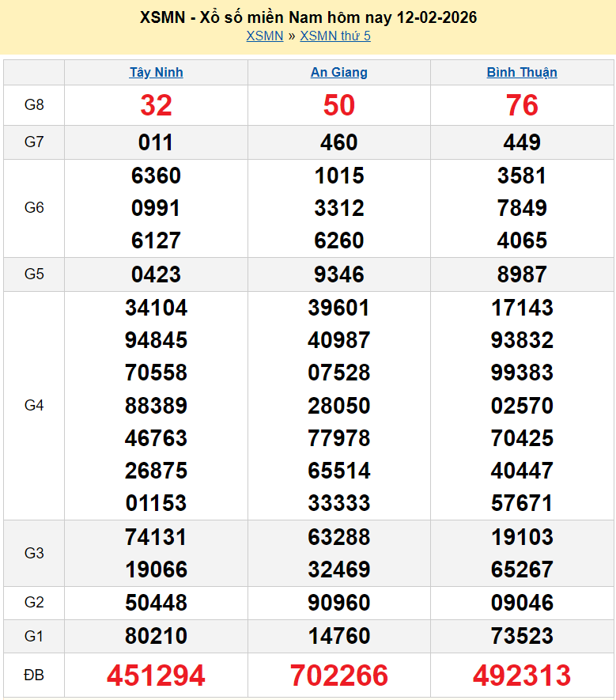The width and height of the screenshot is (616, 700).
Task: Click Tây Ninh special prize 451294
Action: 156,675
